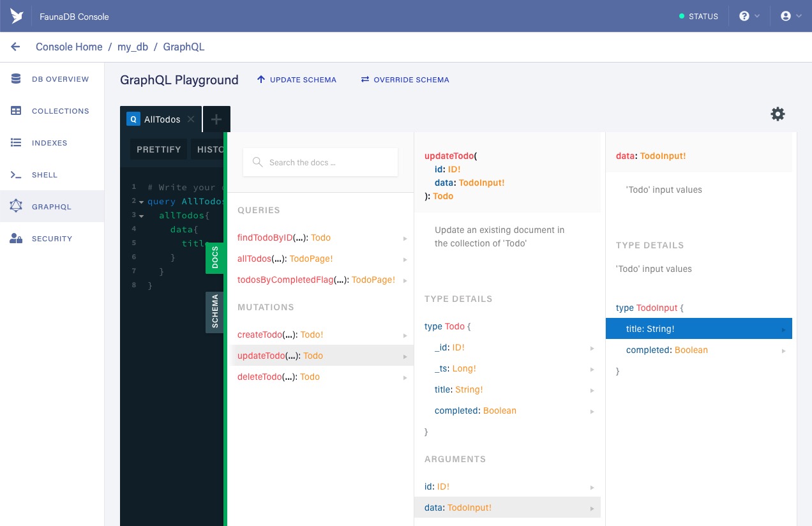
Task: Close the AllTodos tab
Action: [x=191, y=119]
